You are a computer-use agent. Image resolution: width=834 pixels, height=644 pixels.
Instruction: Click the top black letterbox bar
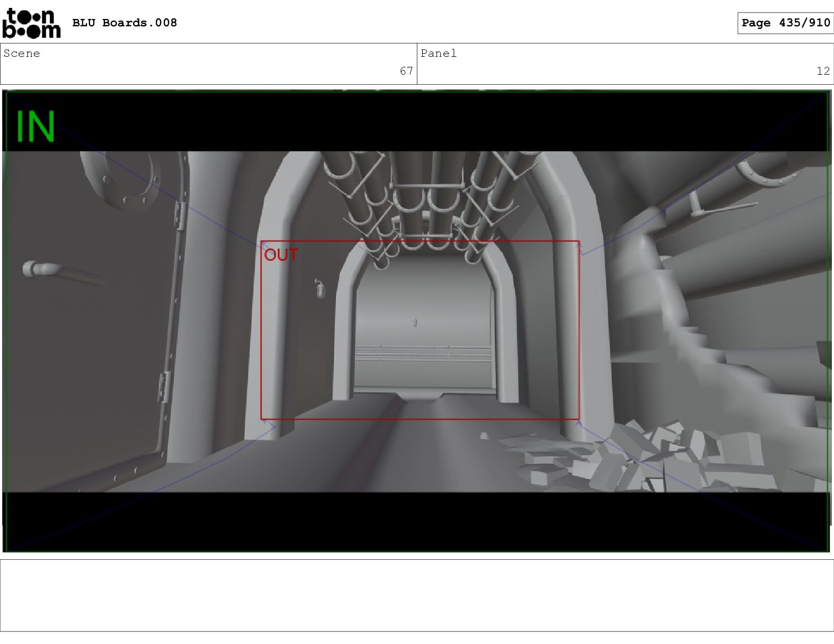click(x=416, y=122)
